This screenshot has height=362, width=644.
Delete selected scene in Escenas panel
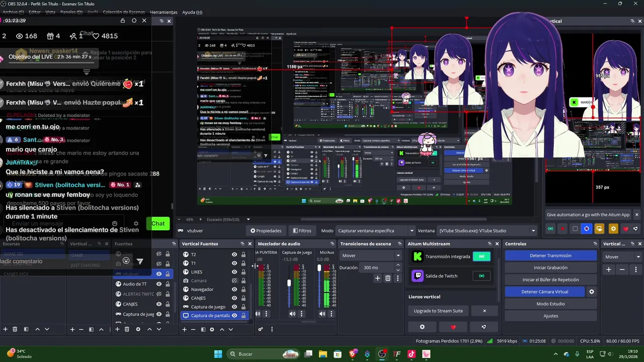[15, 329]
